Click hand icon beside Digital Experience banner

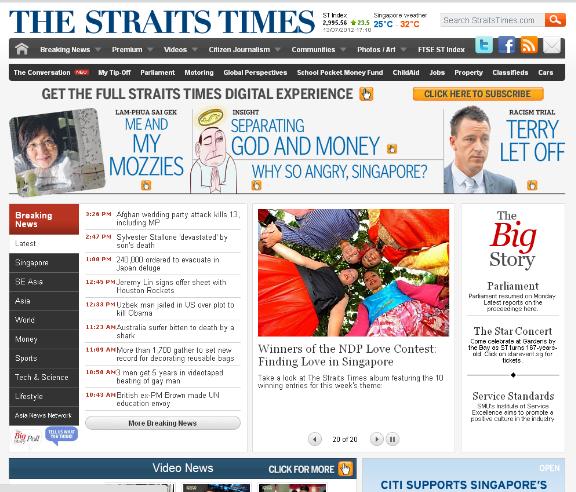click(x=366, y=94)
